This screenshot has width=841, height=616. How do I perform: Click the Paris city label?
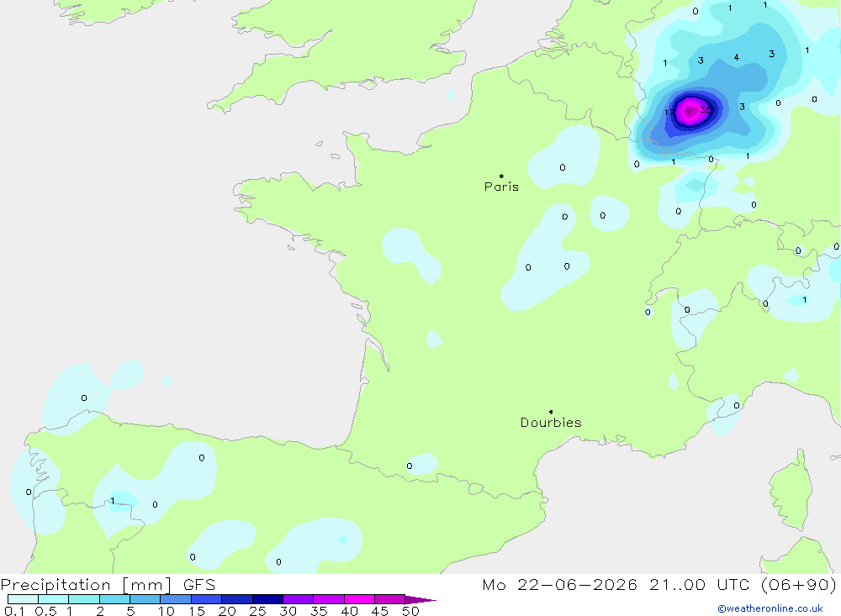coord(501,187)
